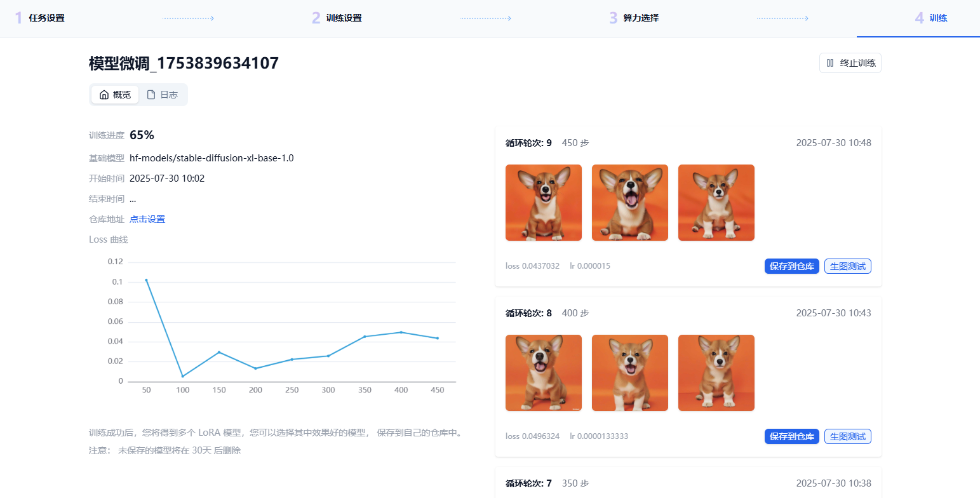The image size is (980, 498).
Task: Click the title 模型微调_1753839634107
Action: click(x=184, y=63)
